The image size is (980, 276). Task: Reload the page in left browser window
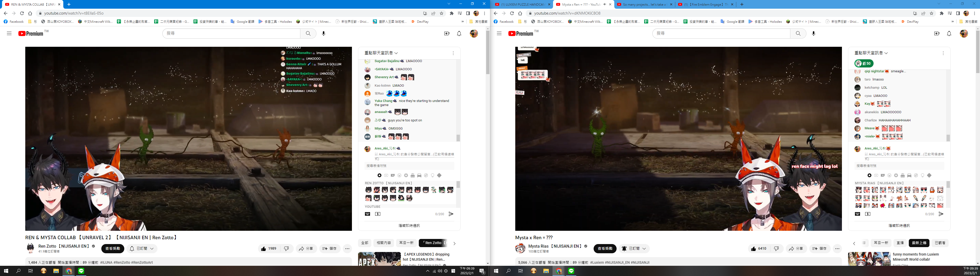tap(22, 13)
